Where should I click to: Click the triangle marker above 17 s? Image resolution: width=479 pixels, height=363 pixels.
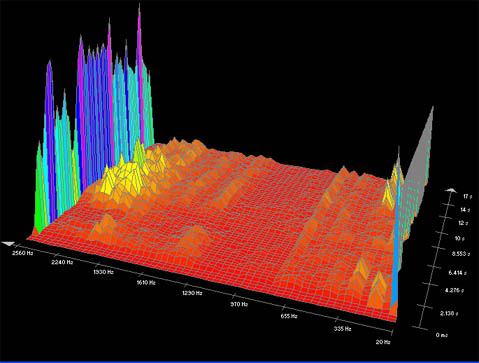click(451, 190)
